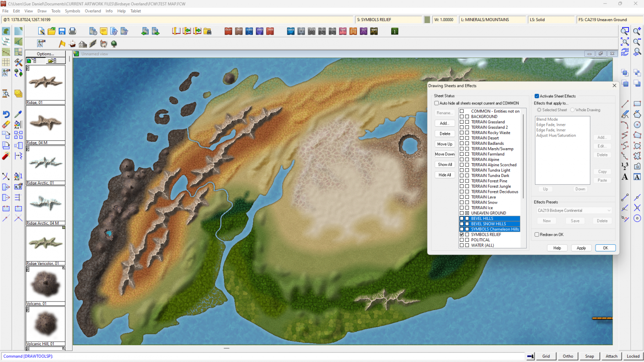Select the Undo tool
This screenshot has width=644, height=362.
tap(6, 114)
